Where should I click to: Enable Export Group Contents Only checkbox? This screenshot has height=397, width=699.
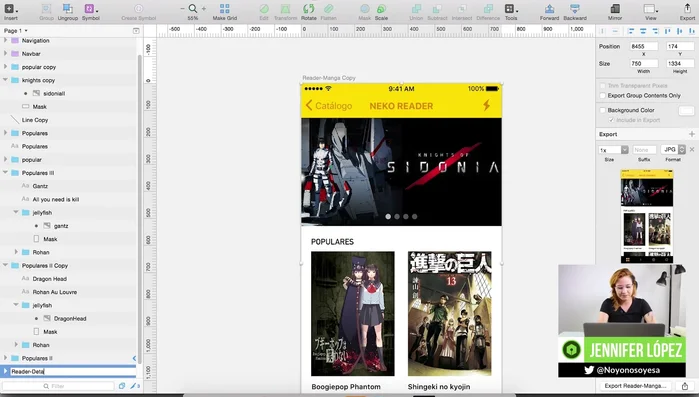point(603,95)
